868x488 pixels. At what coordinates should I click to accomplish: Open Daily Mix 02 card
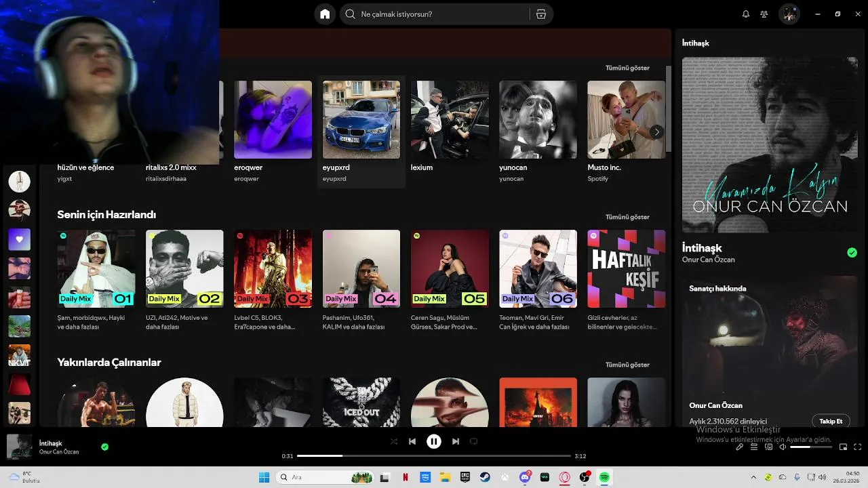pyautogui.click(x=184, y=281)
